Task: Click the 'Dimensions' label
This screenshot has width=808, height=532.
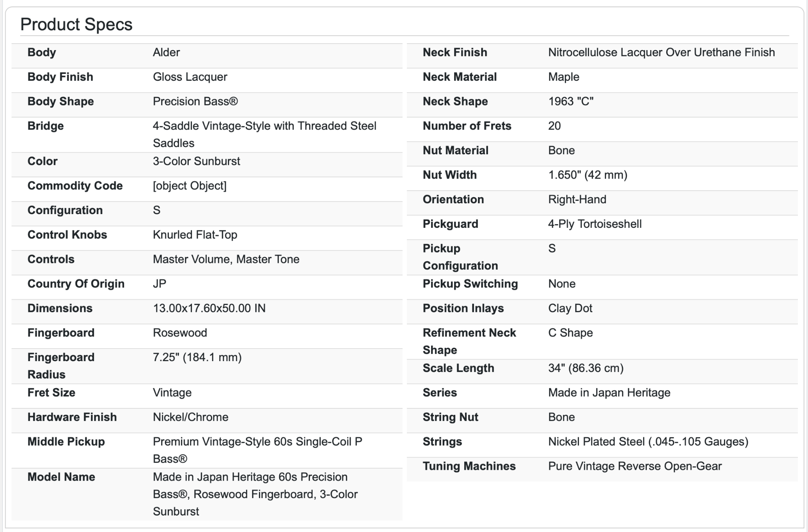Action: [x=60, y=308]
